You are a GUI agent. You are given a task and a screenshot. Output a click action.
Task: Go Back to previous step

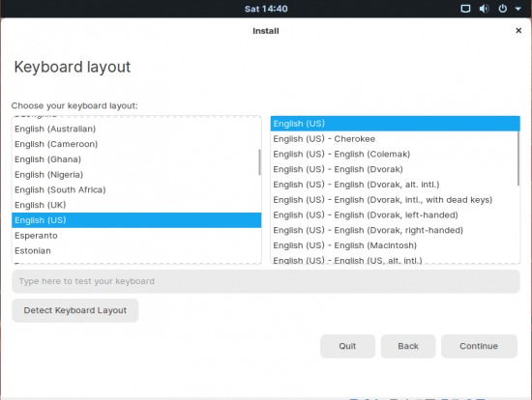click(408, 346)
